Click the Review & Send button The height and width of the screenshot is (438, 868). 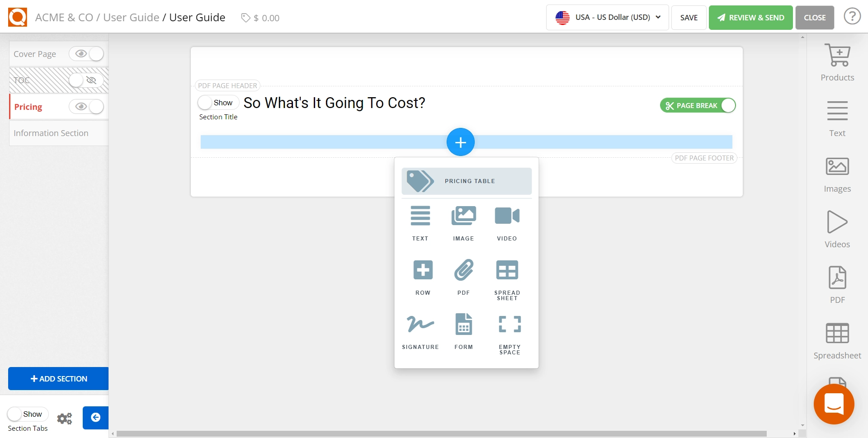[750, 18]
